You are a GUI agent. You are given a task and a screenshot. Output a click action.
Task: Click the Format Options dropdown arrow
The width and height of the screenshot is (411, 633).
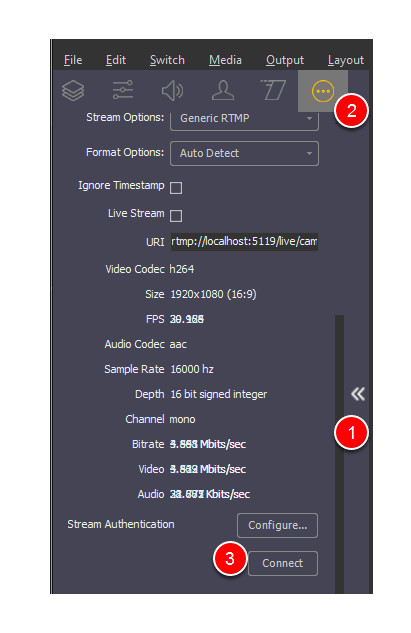click(309, 153)
